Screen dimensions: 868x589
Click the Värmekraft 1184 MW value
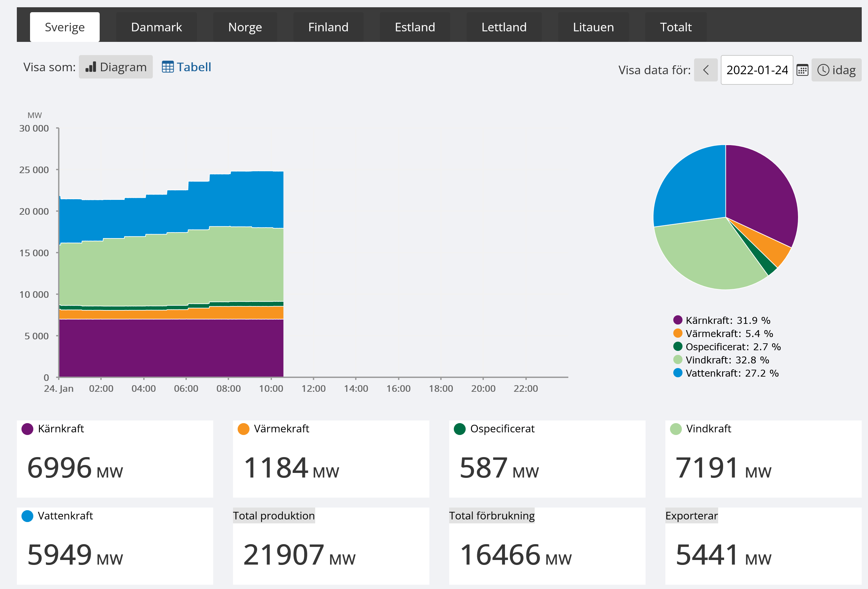[291, 468]
